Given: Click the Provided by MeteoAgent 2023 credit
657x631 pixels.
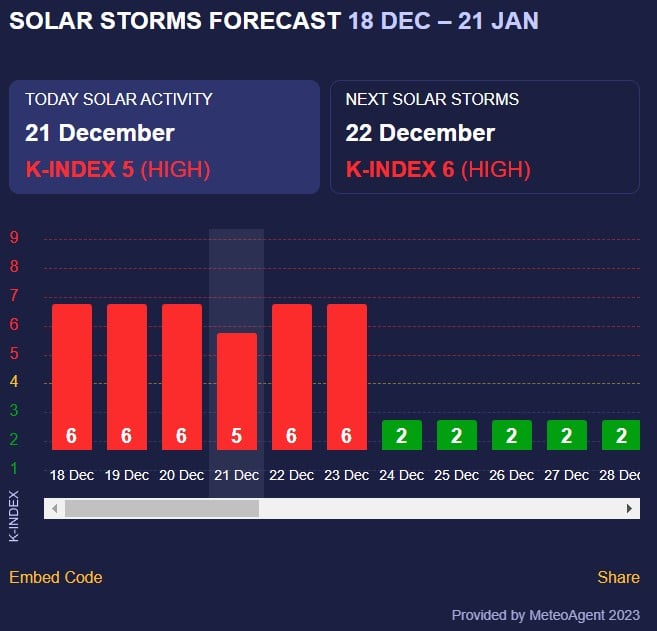Looking at the screenshot, I should (x=546, y=615).
